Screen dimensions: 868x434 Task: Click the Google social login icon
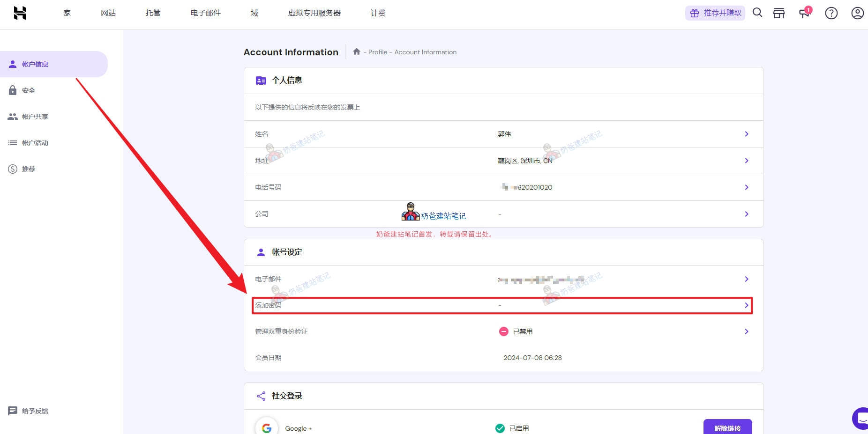tap(267, 427)
